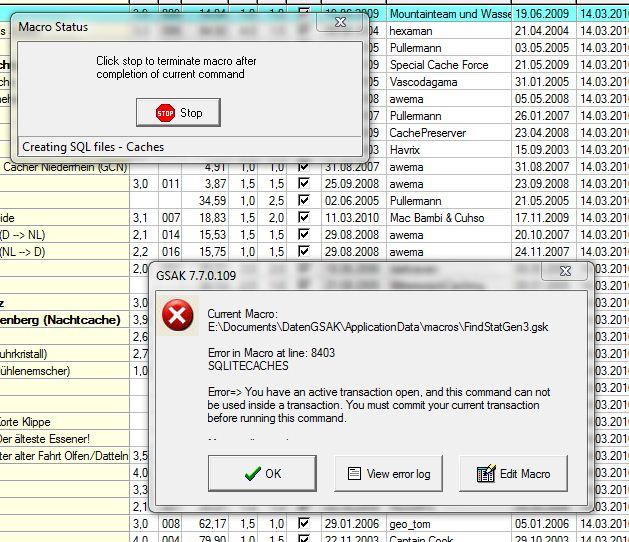
Task: Click the Special Cache Force cell
Action: (449, 65)
